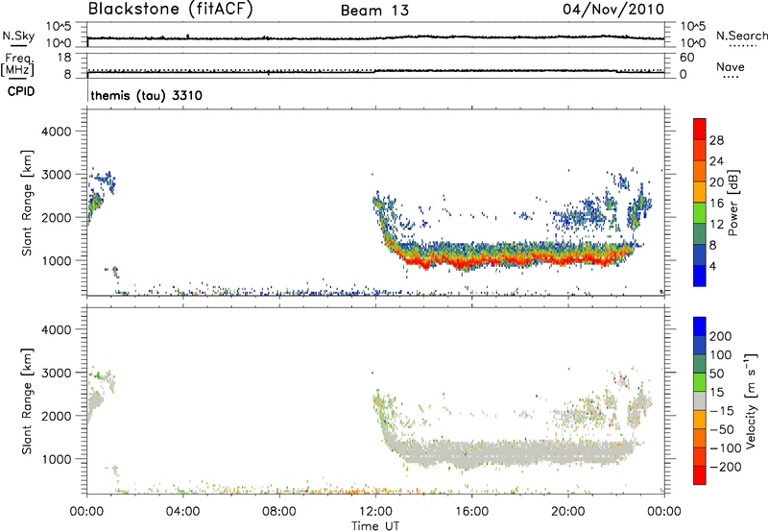Click the date "04/Nov/2010"
The image size is (768, 532).
(613, 10)
